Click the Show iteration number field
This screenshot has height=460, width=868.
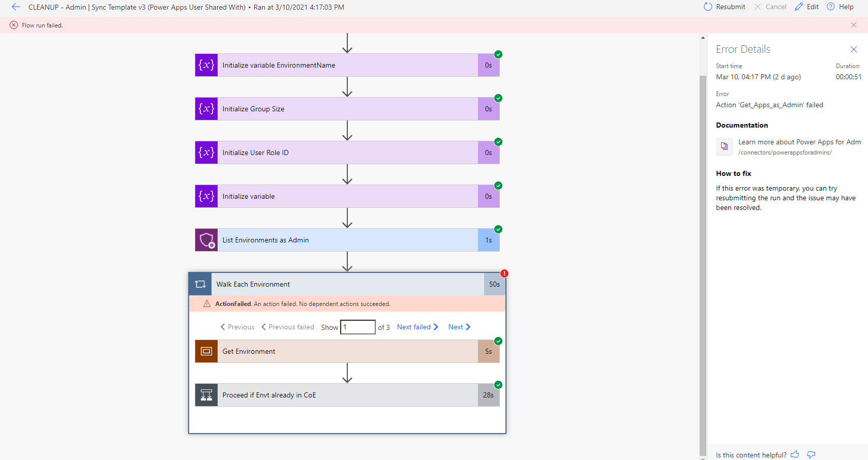coord(357,327)
